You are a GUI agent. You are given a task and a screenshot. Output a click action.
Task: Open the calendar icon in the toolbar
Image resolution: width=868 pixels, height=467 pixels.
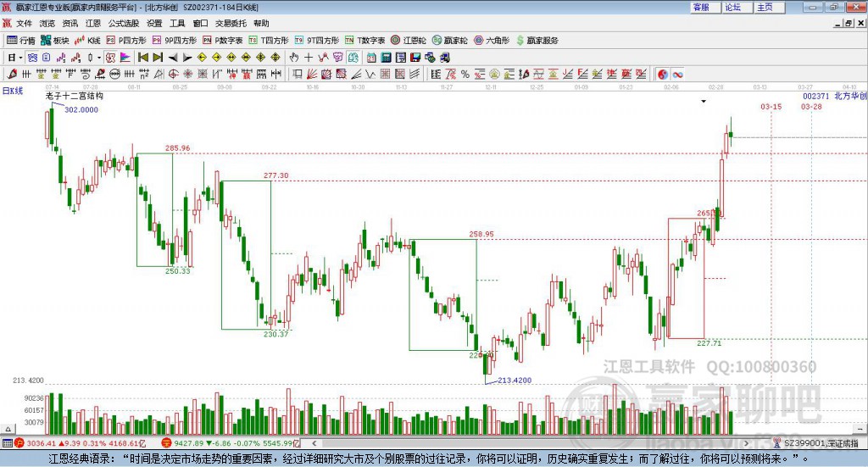[x=371, y=58]
